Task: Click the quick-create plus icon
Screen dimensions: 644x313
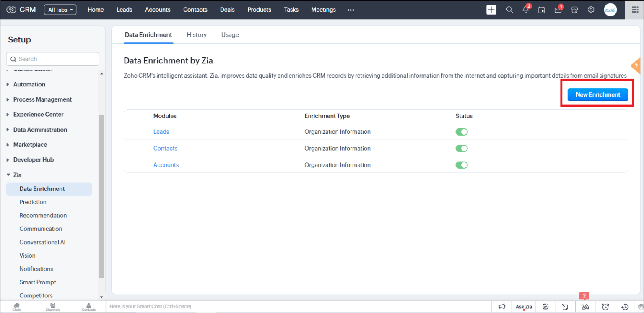Action: (x=491, y=9)
